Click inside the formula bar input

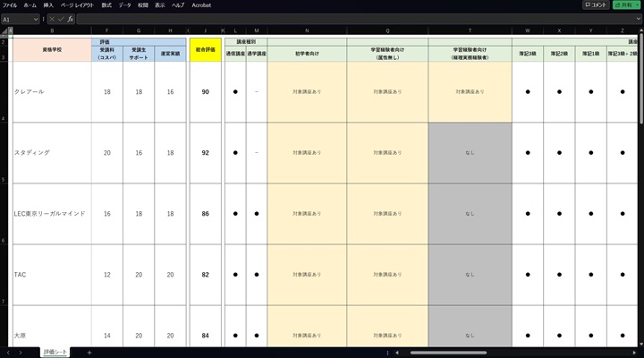pos(355,19)
